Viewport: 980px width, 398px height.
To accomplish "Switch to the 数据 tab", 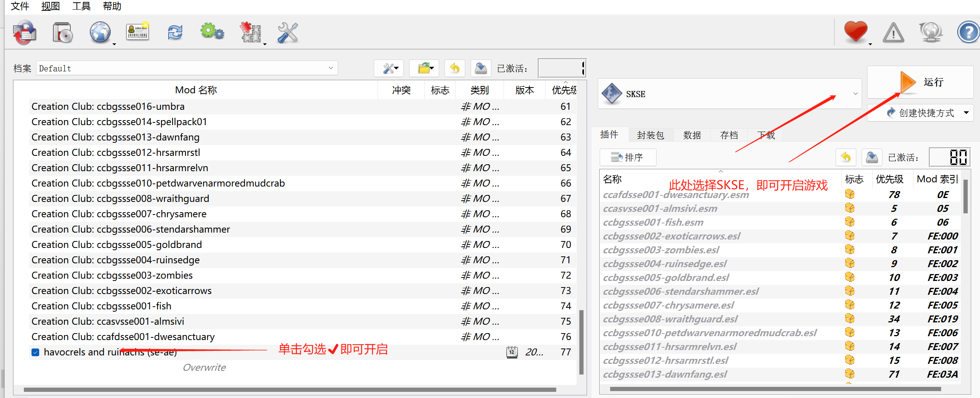I will point(692,135).
